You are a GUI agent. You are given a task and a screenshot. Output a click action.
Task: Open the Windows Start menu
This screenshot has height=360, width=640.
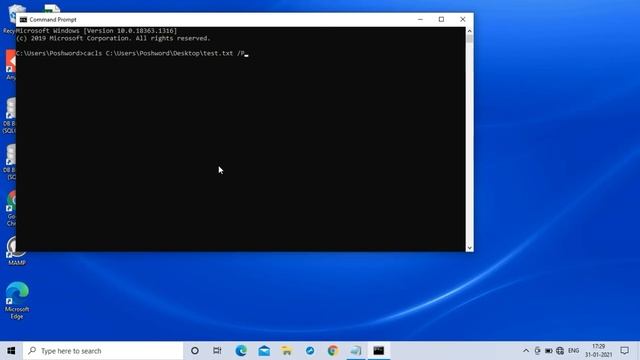tap(11, 351)
